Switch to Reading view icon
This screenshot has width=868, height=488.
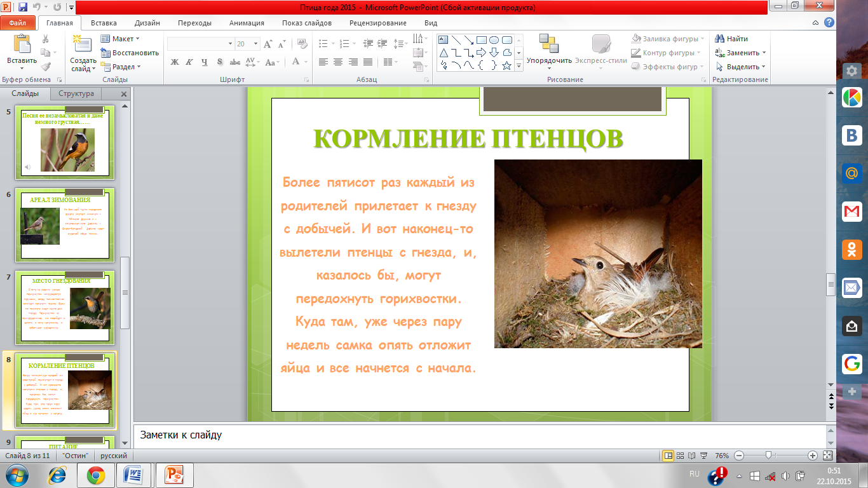(x=691, y=456)
